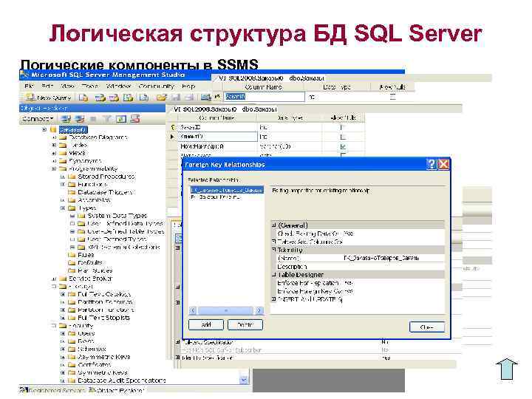The image size is (532, 399).
Task: Open the View menu
Action: pos(67,86)
